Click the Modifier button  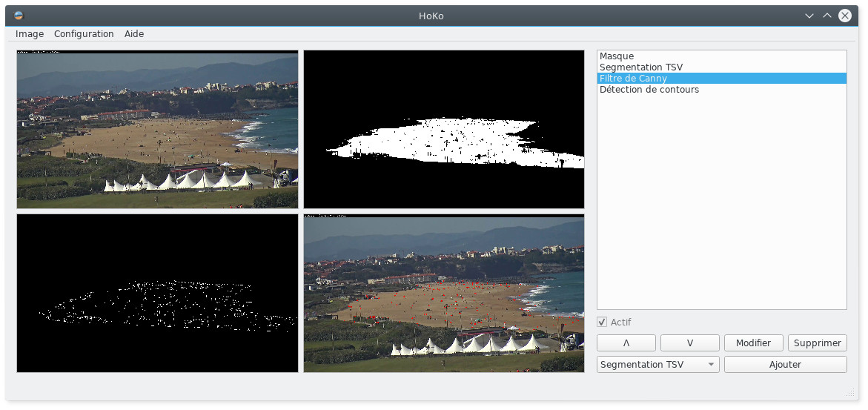753,343
